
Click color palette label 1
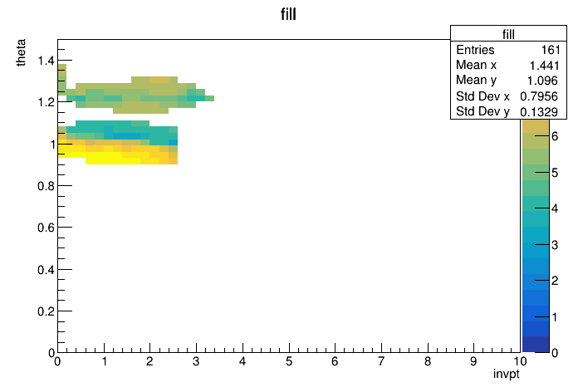(x=555, y=317)
